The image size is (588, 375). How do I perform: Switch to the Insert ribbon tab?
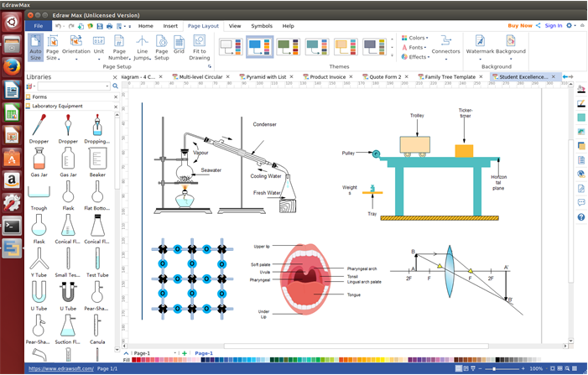pyautogui.click(x=170, y=26)
